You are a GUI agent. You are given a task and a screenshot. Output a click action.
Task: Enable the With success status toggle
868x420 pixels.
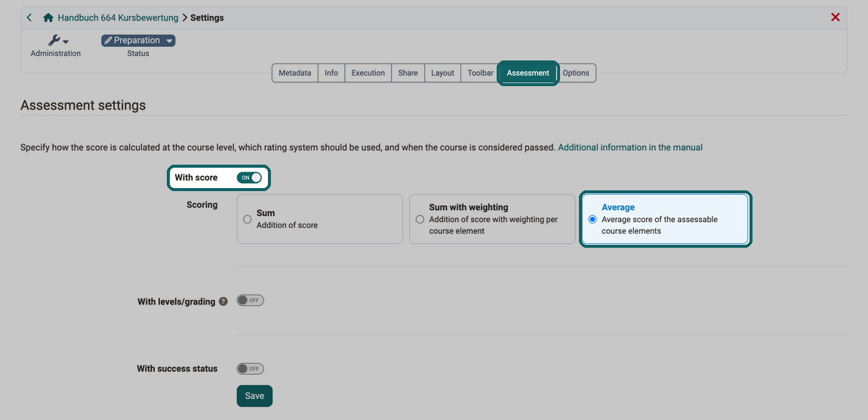tap(251, 369)
